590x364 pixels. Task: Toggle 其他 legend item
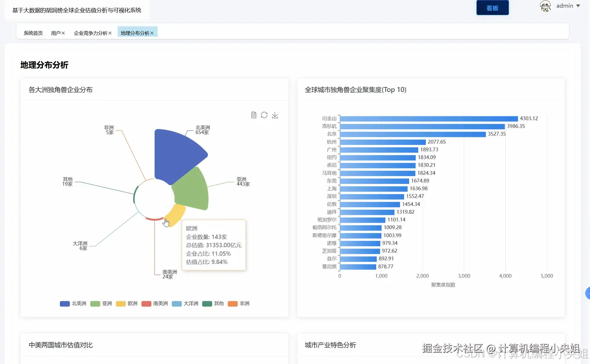[x=213, y=303]
